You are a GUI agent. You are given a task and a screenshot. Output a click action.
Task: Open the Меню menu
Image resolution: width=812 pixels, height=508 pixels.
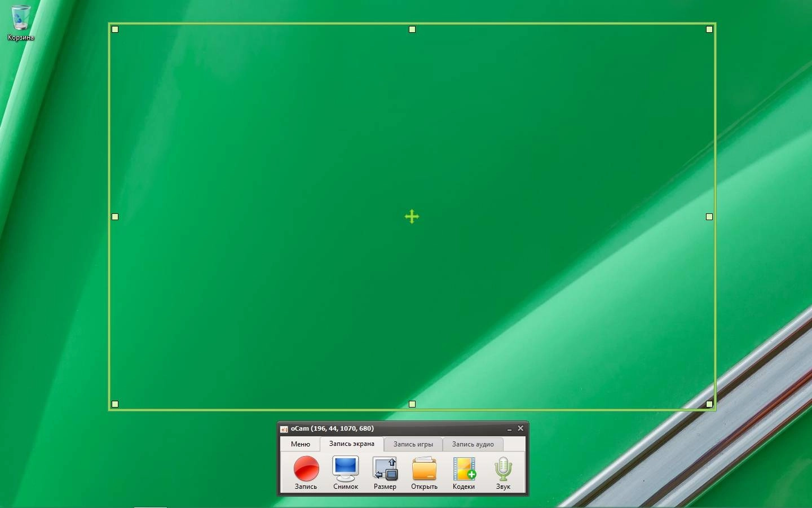click(301, 444)
